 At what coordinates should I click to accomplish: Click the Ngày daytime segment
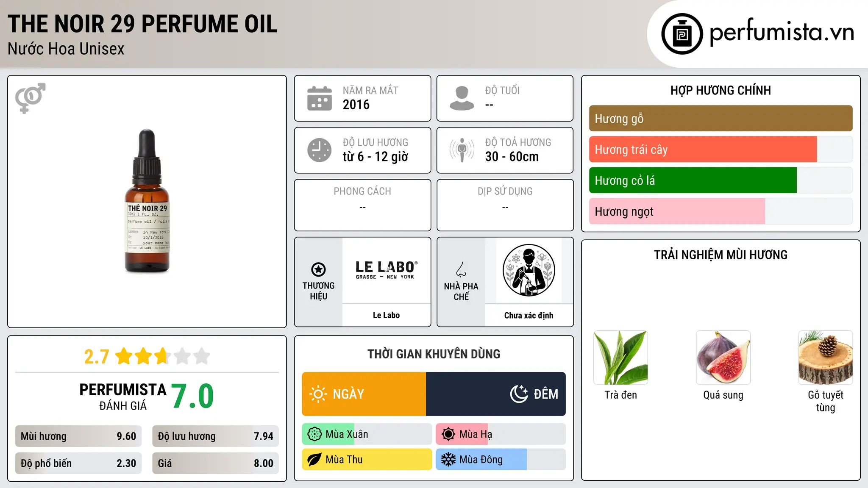(364, 394)
